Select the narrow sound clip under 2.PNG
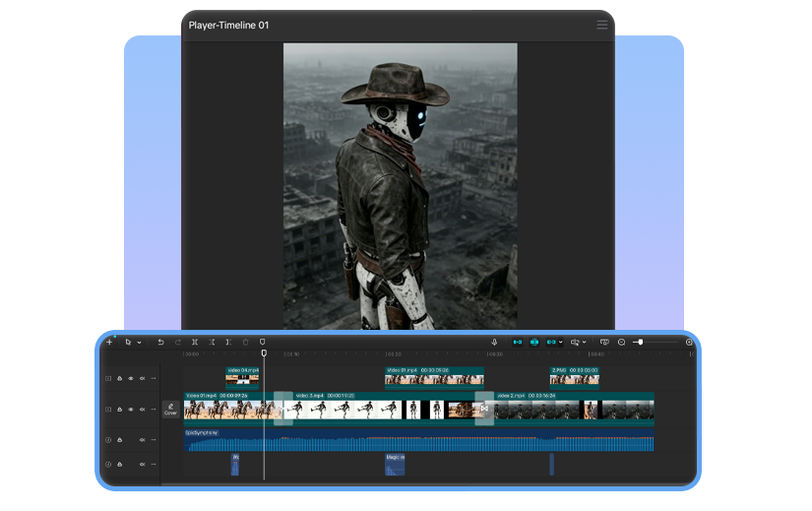 (551, 465)
